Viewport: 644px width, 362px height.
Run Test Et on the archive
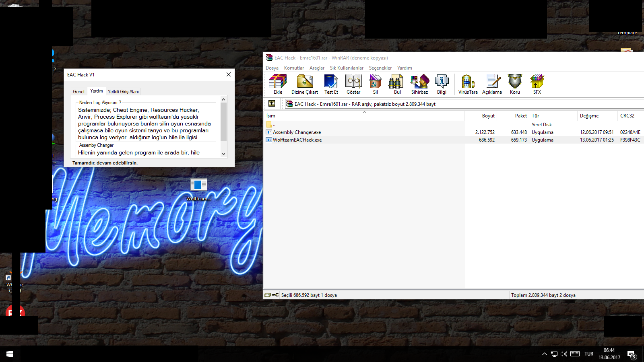(331, 84)
